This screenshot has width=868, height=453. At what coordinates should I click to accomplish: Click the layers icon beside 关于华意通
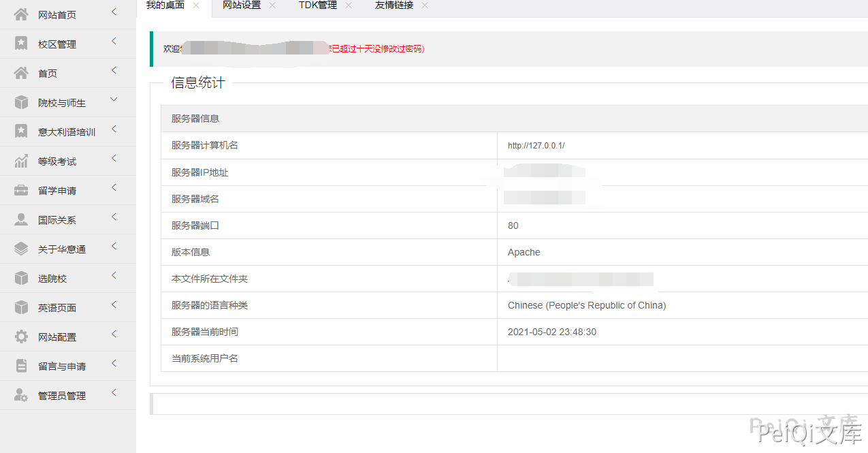tap(21, 249)
